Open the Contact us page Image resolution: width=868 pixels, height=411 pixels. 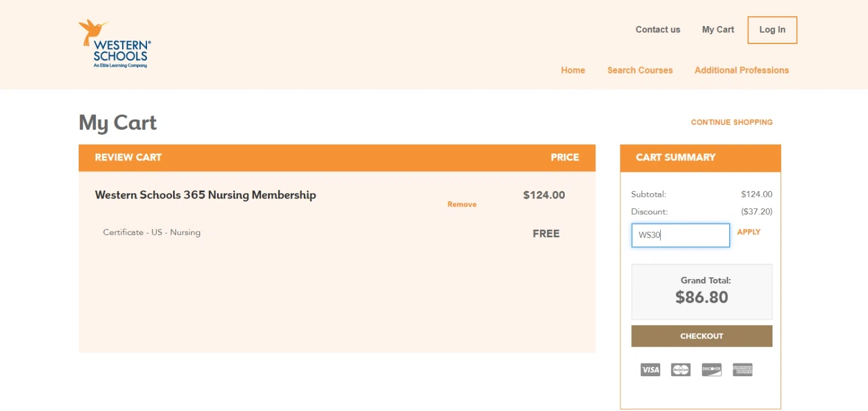[x=658, y=30]
